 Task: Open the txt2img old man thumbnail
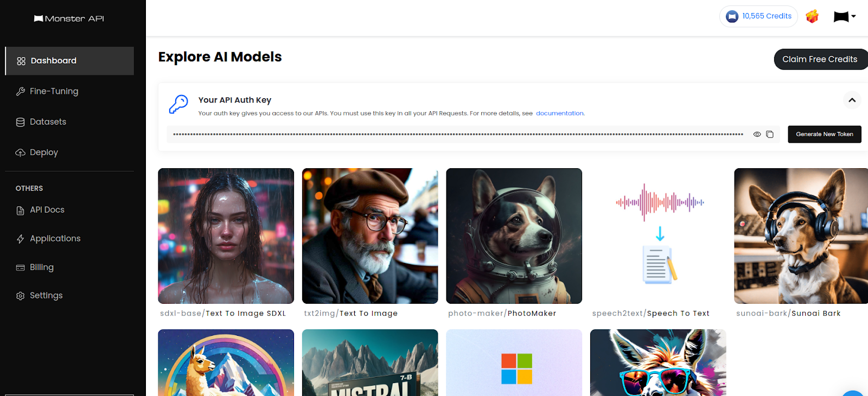pyautogui.click(x=370, y=236)
